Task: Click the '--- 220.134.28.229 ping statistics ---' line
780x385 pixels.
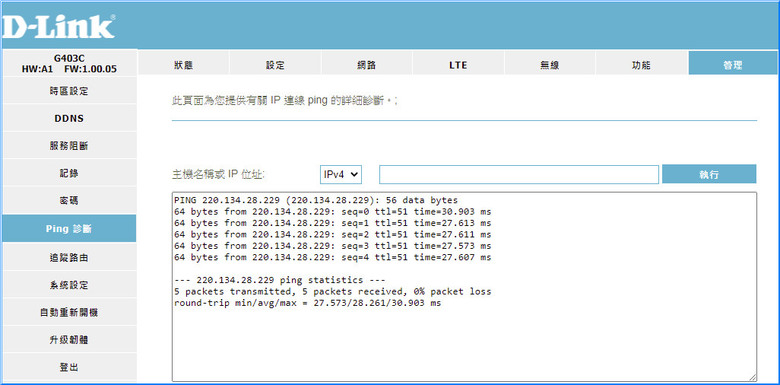Action: [280, 280]
